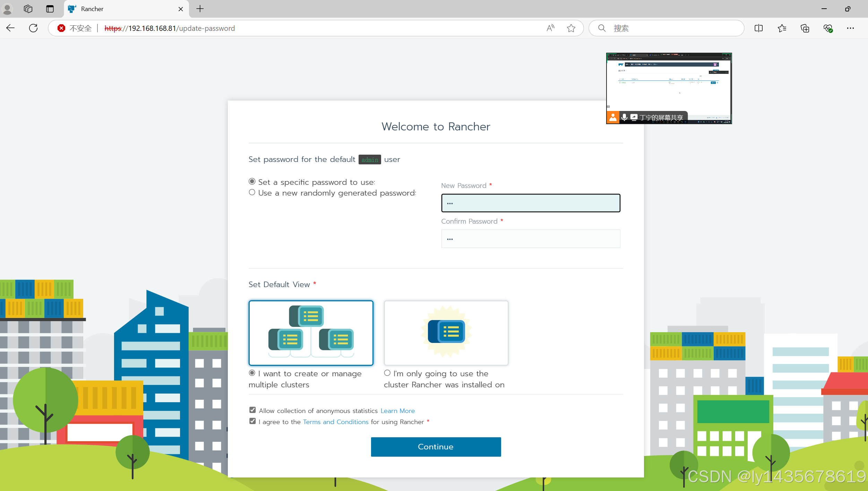Click the Continue button
Viewport: 868px width, 491px height.
point(436,447)
